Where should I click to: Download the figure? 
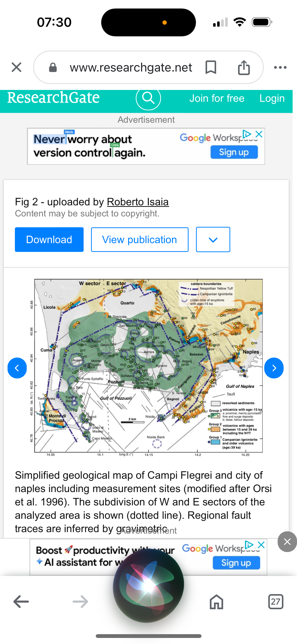tap(49, 240)
